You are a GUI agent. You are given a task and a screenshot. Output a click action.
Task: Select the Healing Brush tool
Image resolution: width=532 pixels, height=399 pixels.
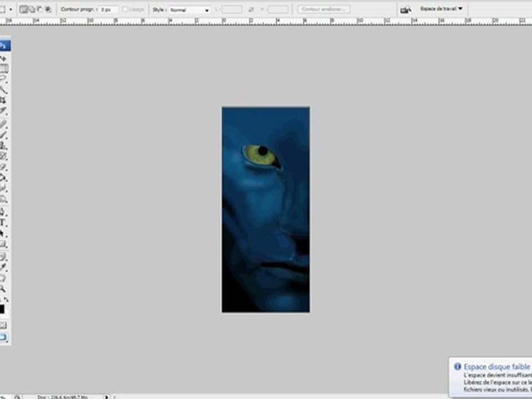(x=3, y=124)
